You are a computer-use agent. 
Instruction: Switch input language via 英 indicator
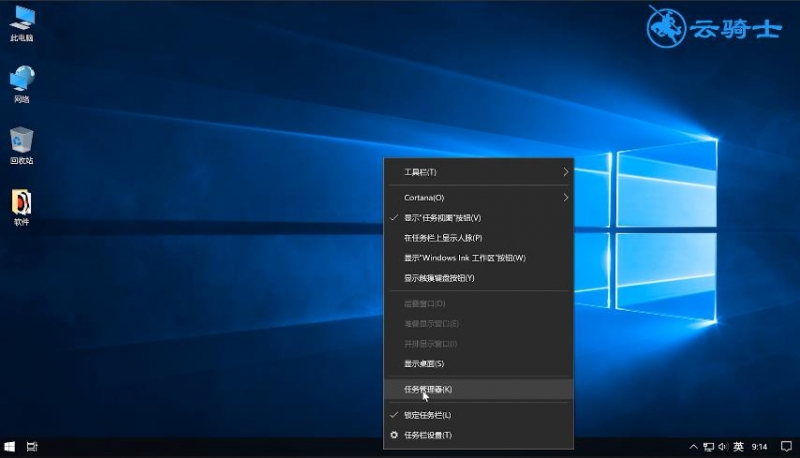[738, 447]
